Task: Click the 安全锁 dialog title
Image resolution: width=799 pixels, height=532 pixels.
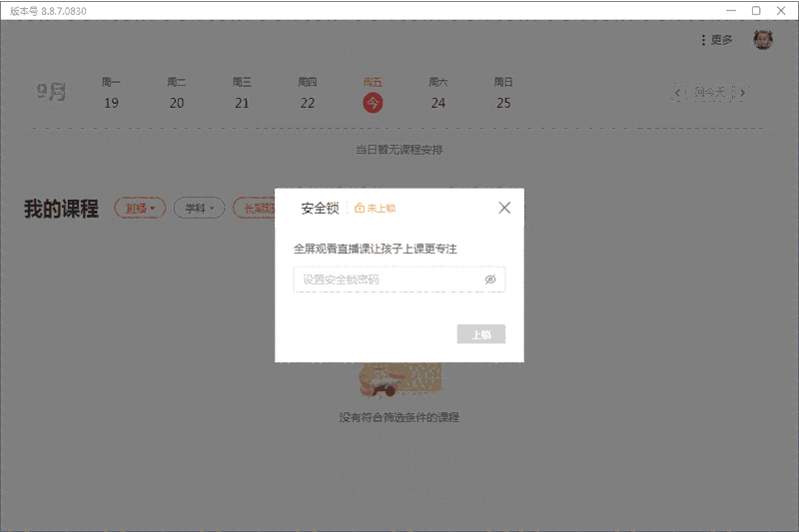Action: pos(320,208)
